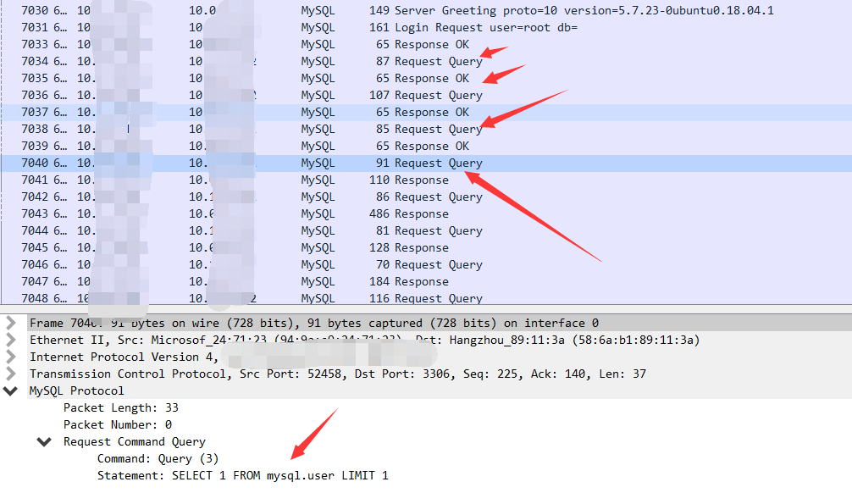The image size is (852, 504).
Task: Select packet 7038 with length 85
Action: (x=426, y=129)
